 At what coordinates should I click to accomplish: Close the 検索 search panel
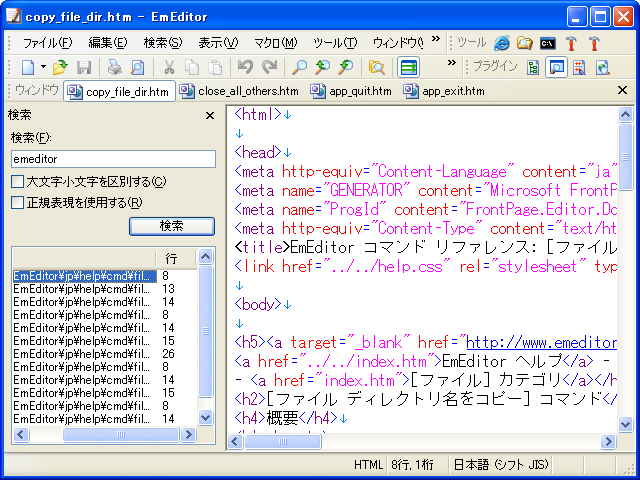coord(210,116)
